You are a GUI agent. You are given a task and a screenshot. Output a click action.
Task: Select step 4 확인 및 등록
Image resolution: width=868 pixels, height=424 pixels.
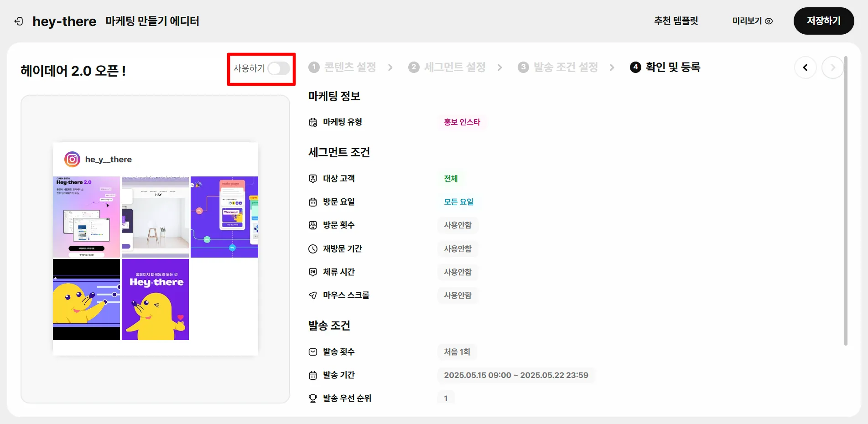point(665,67)
